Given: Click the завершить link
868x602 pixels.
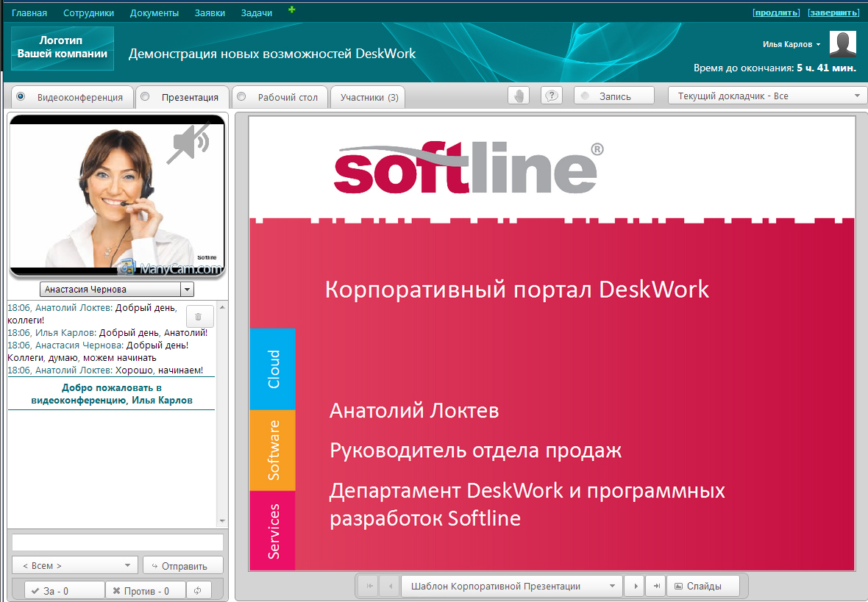Looking at the screenshot, I should point(833,12).
